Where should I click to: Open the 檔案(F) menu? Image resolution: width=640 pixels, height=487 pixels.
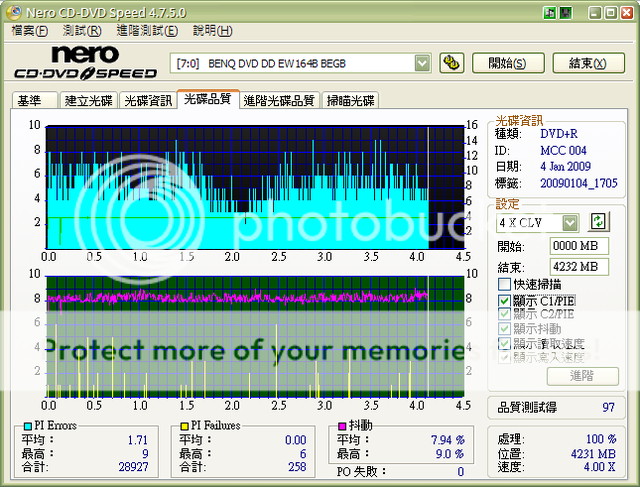click(29, 31)
